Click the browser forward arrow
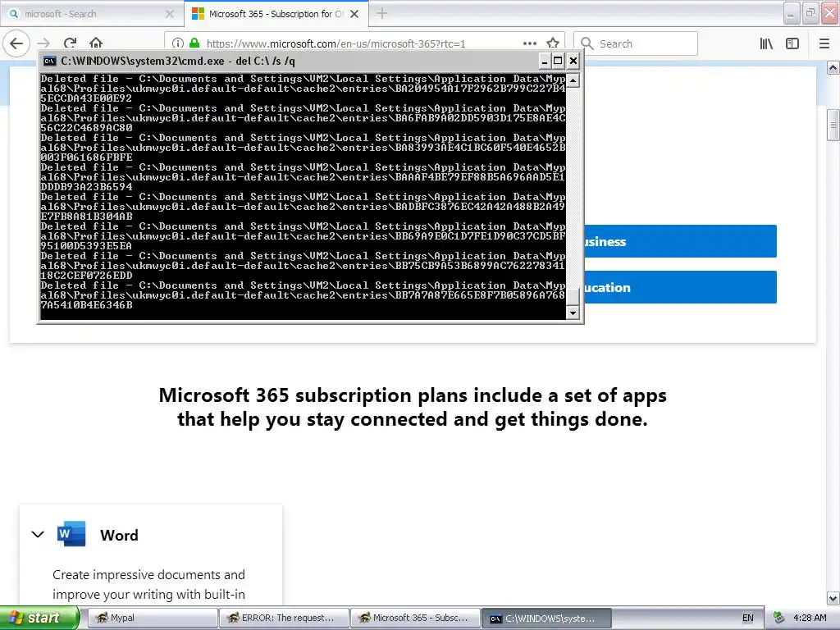The width and height of the screenshot is (840, 630). [44, 43]
